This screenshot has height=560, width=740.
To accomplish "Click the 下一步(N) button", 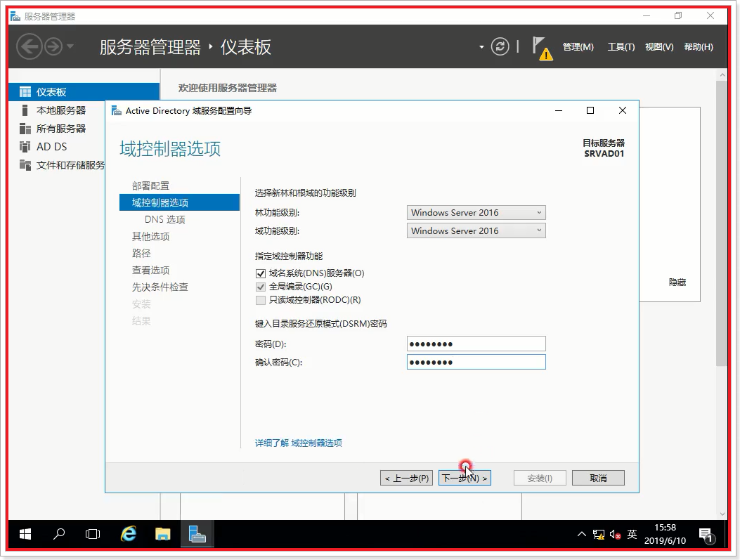I will [x=465, y=478].
